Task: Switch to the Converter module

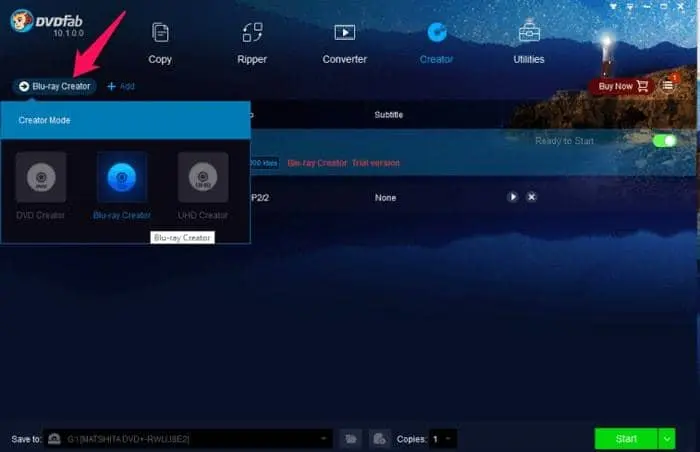Action: point(345,43)
